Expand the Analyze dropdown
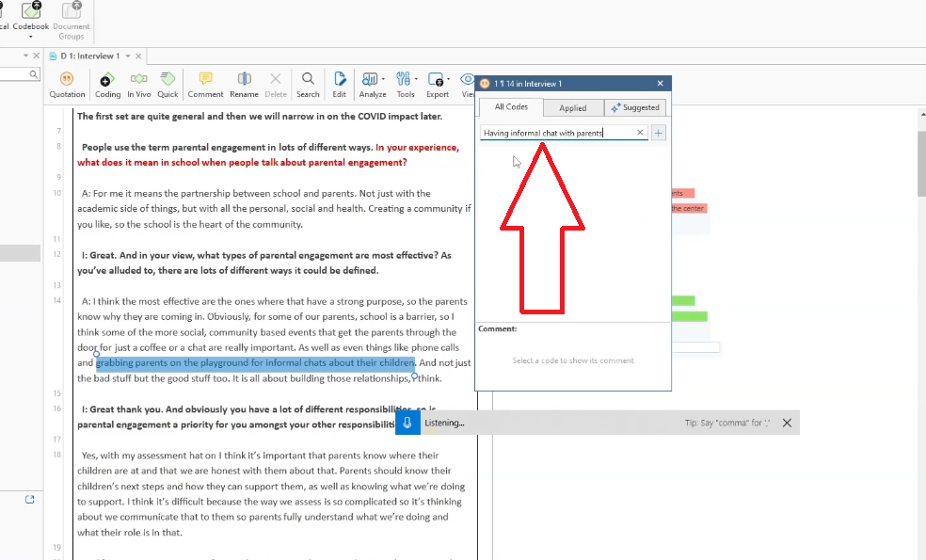The height and width of the screenshot is (560, 926). [373, 84]
